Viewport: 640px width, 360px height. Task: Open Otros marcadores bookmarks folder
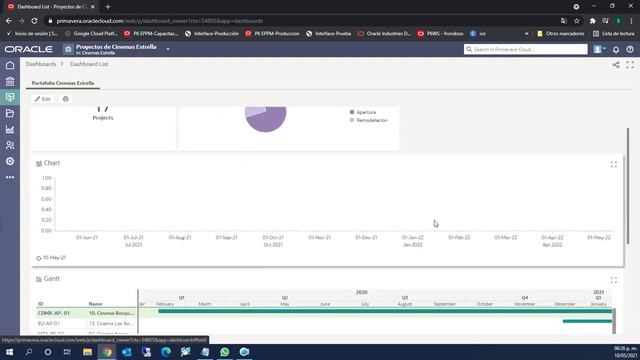tap(560, 33)
